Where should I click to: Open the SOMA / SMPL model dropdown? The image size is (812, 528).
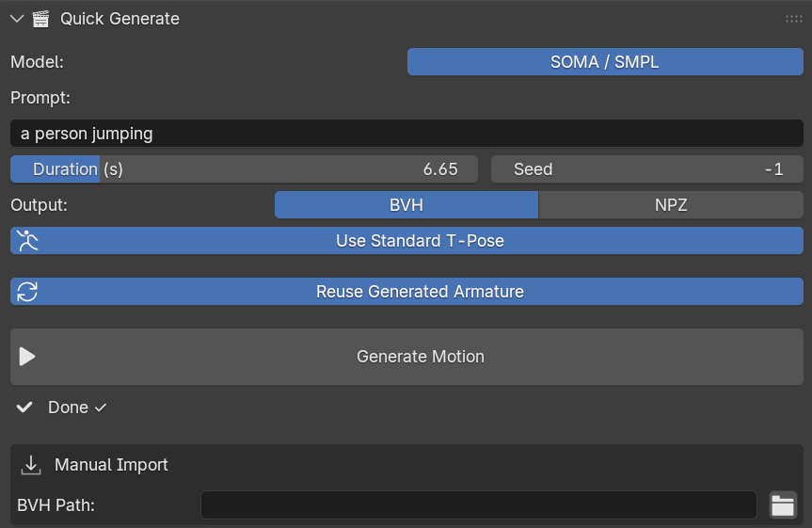tap(605, 62)
